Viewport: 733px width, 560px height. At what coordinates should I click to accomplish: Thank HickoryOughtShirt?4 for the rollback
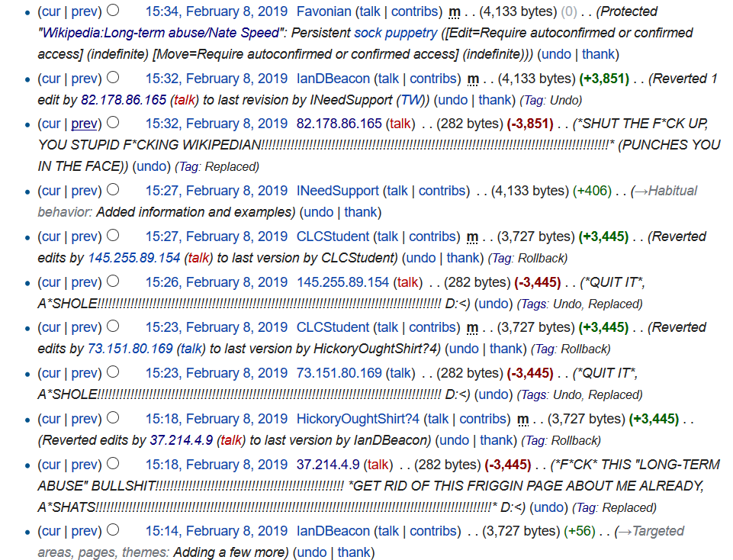tap(496, 440)
